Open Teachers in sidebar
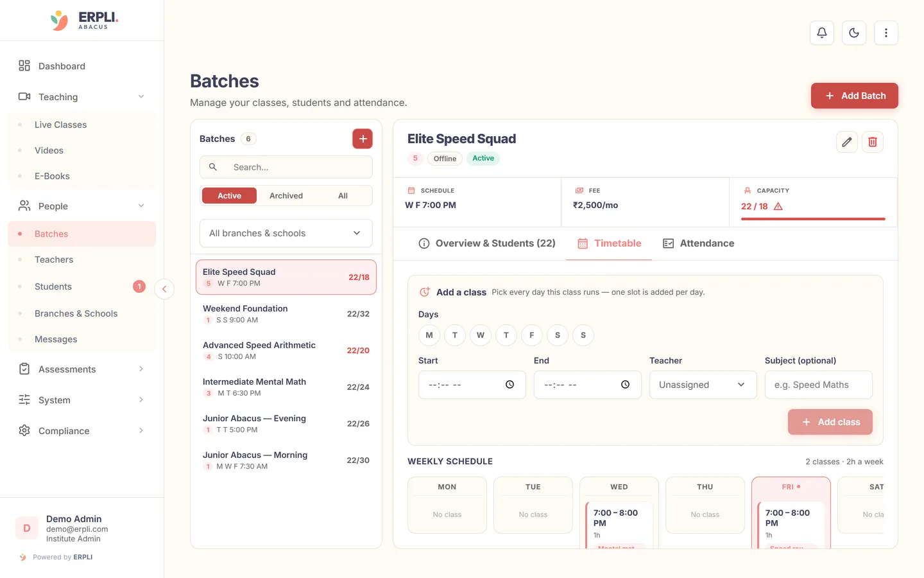924x578 pixels. (x=82, y=259)
